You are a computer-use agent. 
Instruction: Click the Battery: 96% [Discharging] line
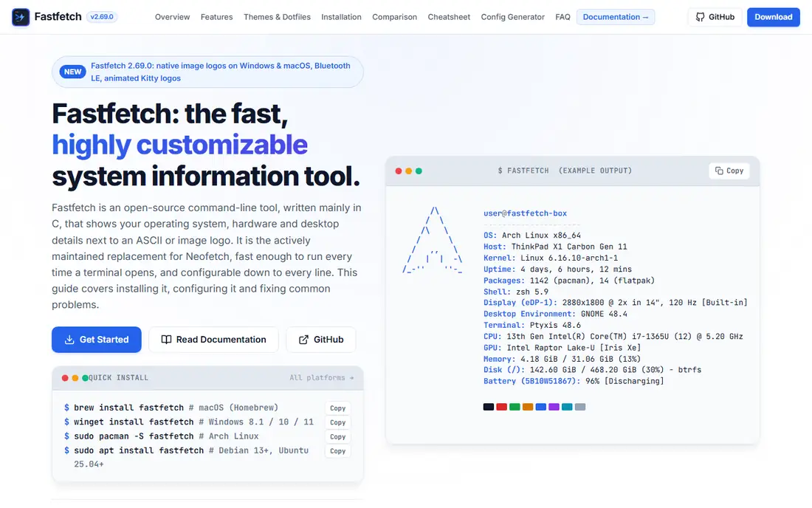[x=574, y=381]
